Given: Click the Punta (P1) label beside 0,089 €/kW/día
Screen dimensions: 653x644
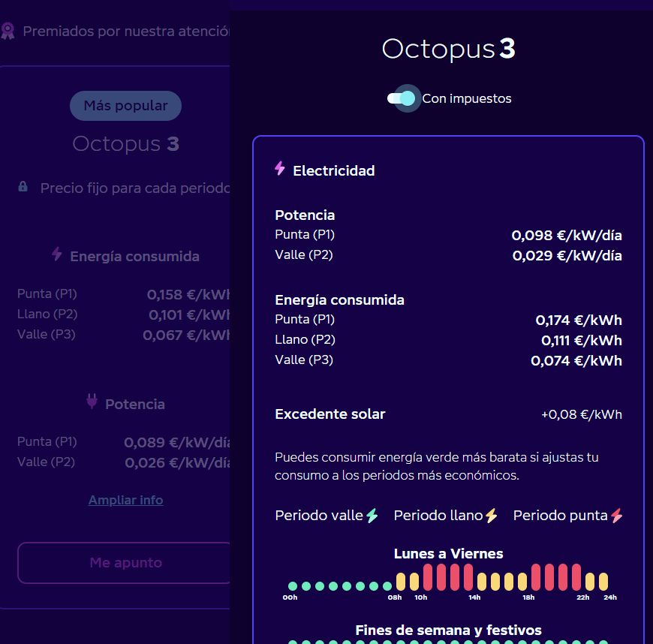Looking at the screenshot, I should coord(47,441).
